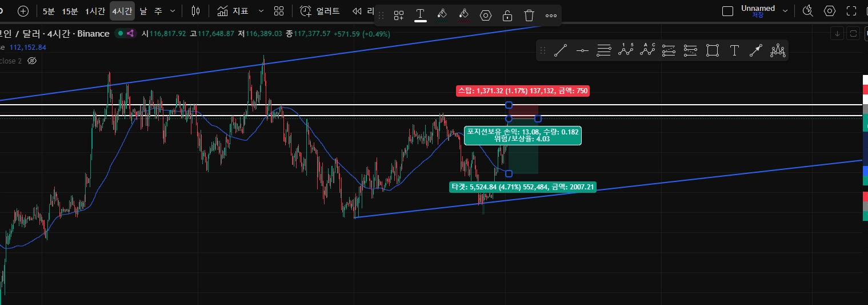
Task: Click the Unnamed layout name
Action: 758,8
